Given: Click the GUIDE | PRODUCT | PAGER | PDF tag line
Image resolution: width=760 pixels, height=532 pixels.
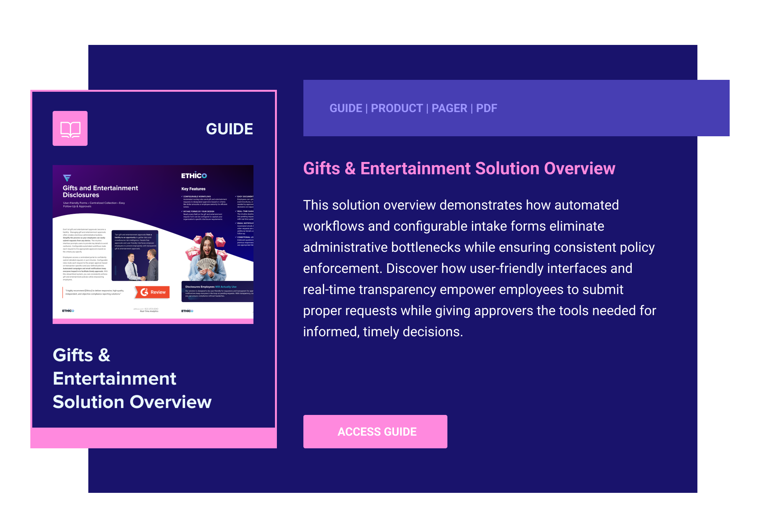Looking at the screenshot, I should pyautogui.click(x=413, y=108).
